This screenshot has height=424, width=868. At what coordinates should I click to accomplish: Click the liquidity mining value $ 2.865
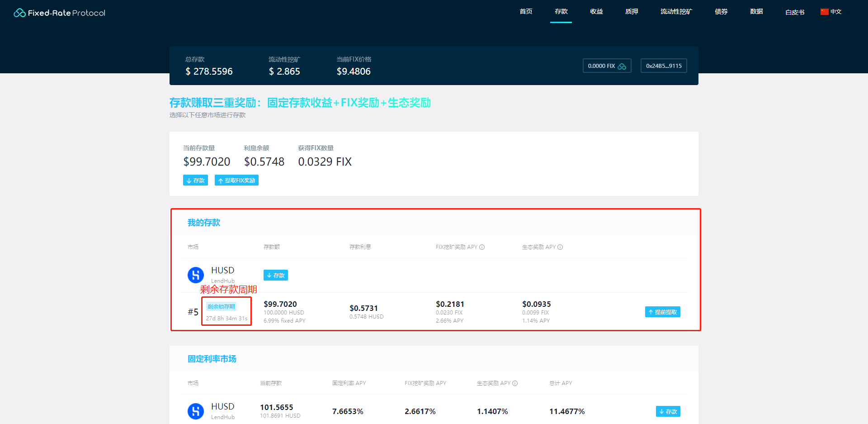pyautogui.click(x=284, y=71)
